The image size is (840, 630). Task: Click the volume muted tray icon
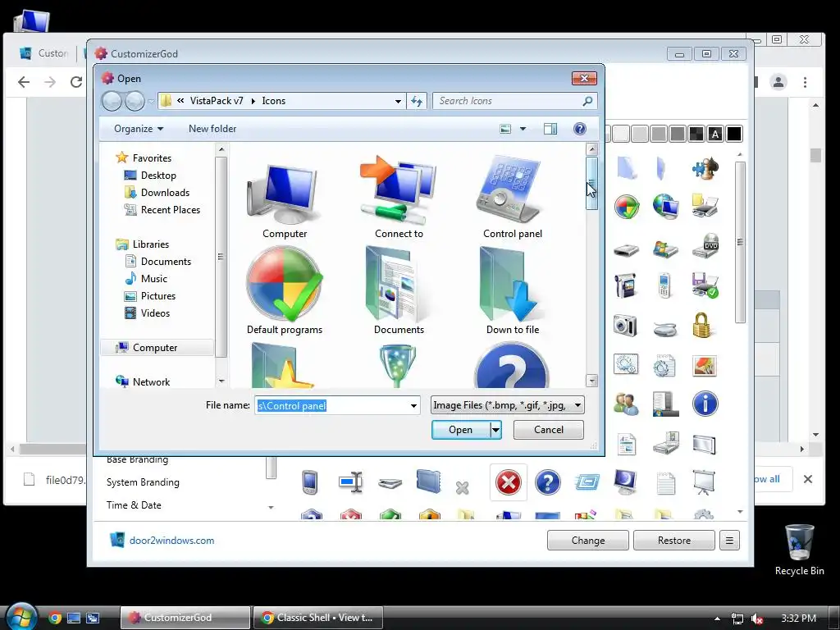[757, 619]
